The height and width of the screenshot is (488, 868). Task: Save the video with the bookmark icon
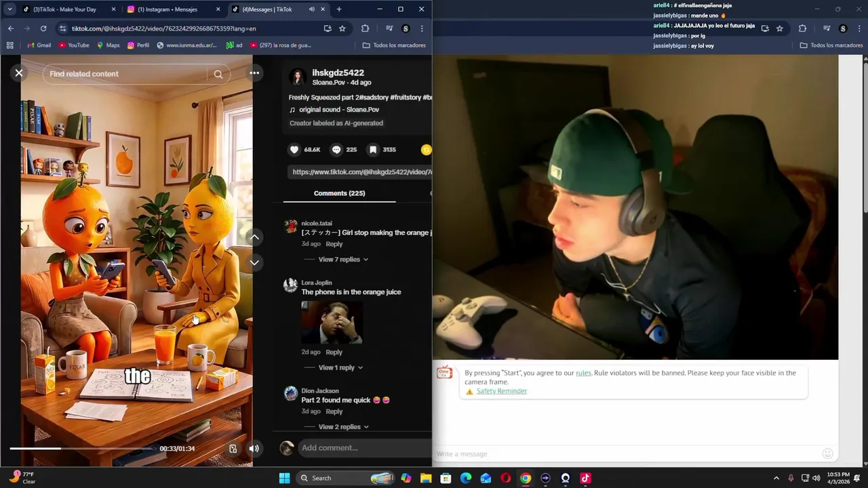(x=373, y=150)
